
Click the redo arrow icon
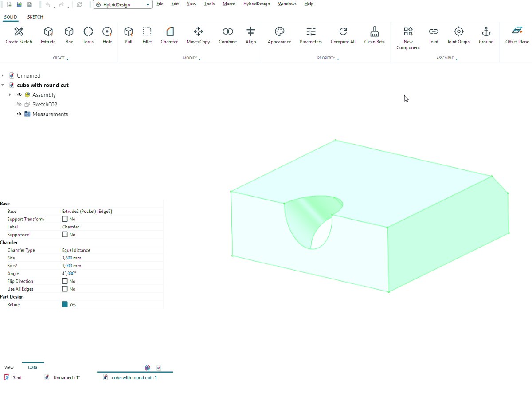pos(62,4)
